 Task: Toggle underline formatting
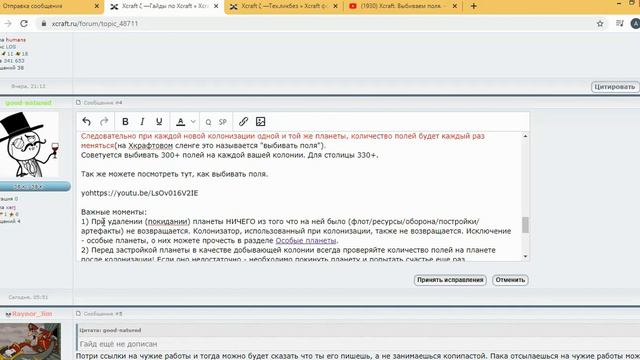159,122
